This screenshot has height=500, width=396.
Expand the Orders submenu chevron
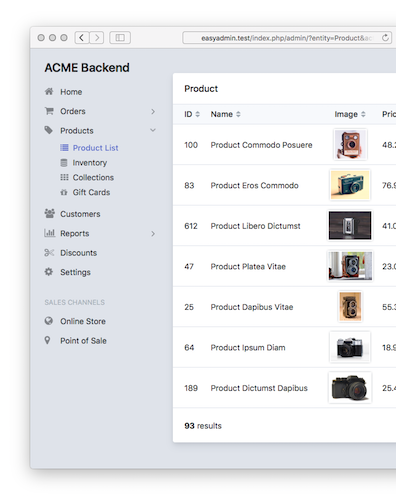[153, 111]
